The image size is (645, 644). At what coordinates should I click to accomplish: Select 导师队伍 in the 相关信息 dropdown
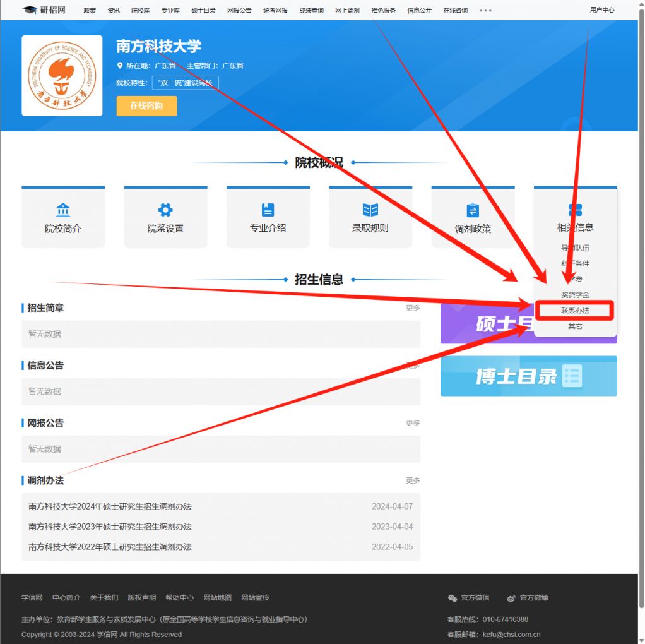(x=575, y=247)
